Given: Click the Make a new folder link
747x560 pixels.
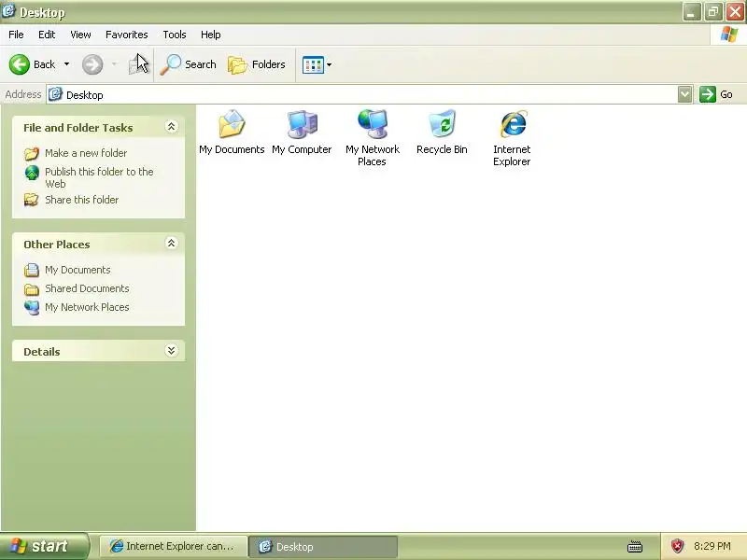Looking at the screenshot, I should click(x=86, y=153).
